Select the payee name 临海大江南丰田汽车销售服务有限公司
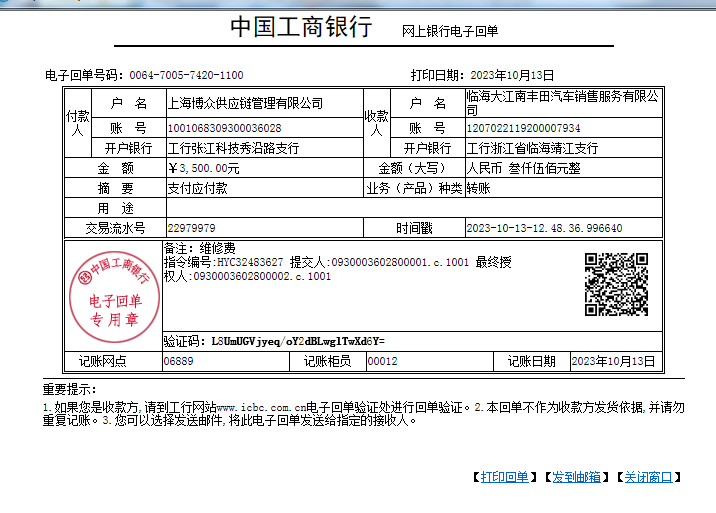The height and width of the screenshot is (513, 716). point(563,103)
